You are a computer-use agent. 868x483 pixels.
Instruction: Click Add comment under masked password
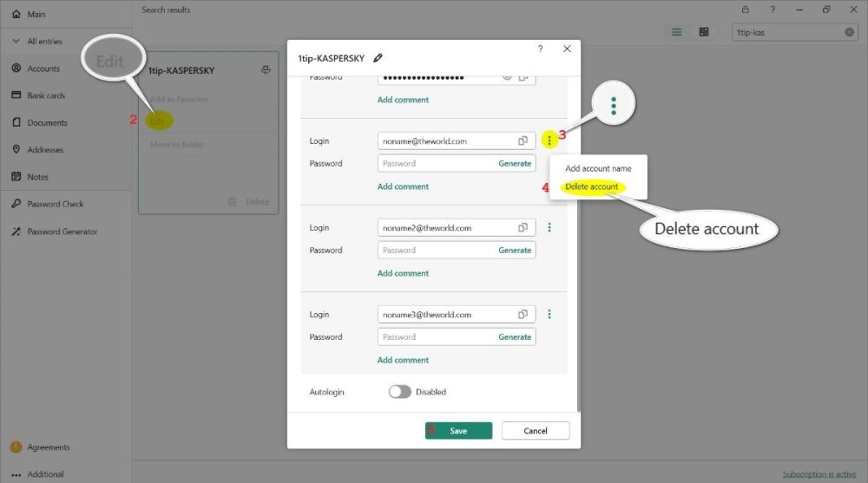[x=403, y=100]
